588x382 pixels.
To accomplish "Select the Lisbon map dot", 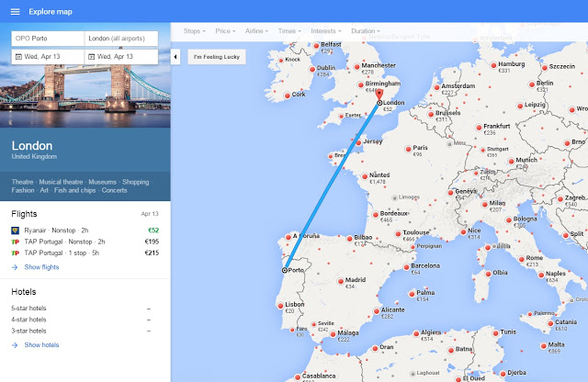I will 280,306.
